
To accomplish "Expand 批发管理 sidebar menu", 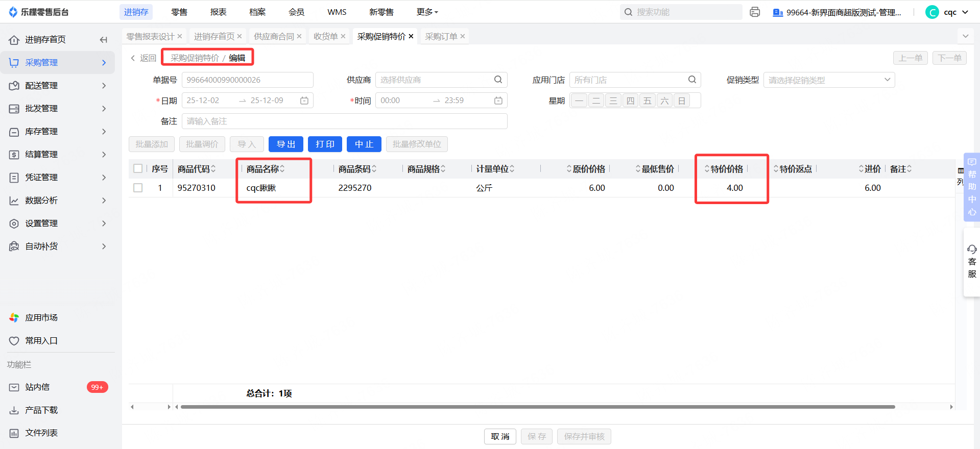I will pos(57,108).
